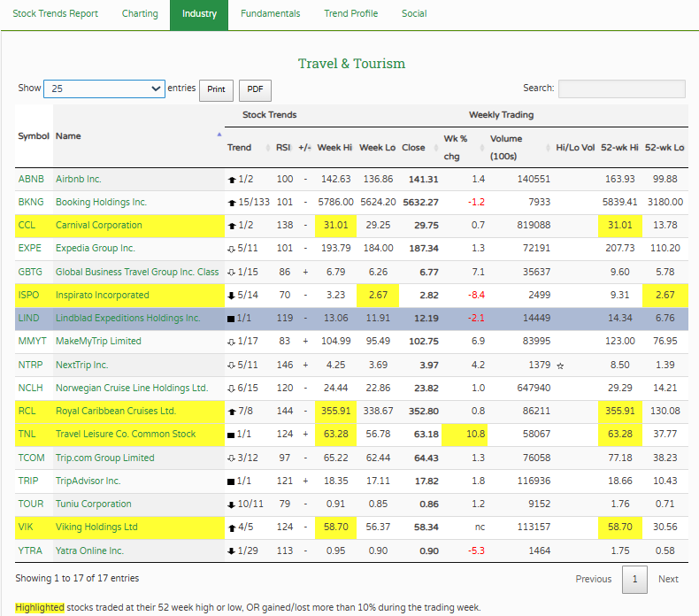The width and height of the screenshot is (699, 616).
Task: Click the trend arrow in MakeMyTrip row
Action: coord(231,343)
